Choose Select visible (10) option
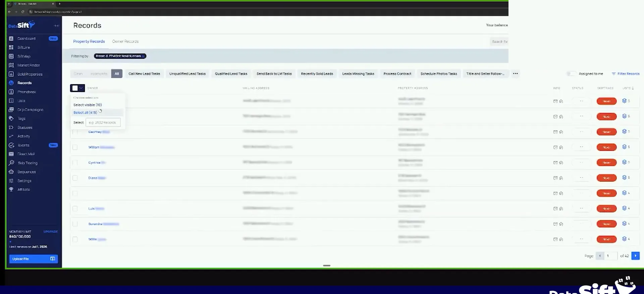The image size is (644, 294). pyautogui.click(x=88, y=105)
